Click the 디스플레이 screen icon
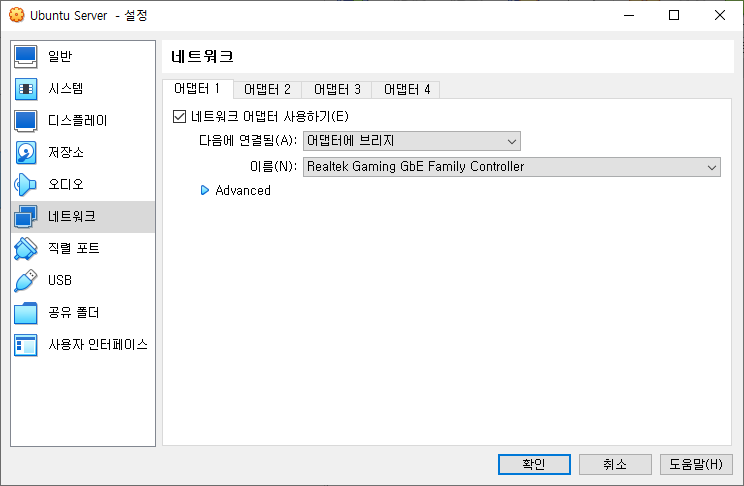 click(x=26, y=121)
